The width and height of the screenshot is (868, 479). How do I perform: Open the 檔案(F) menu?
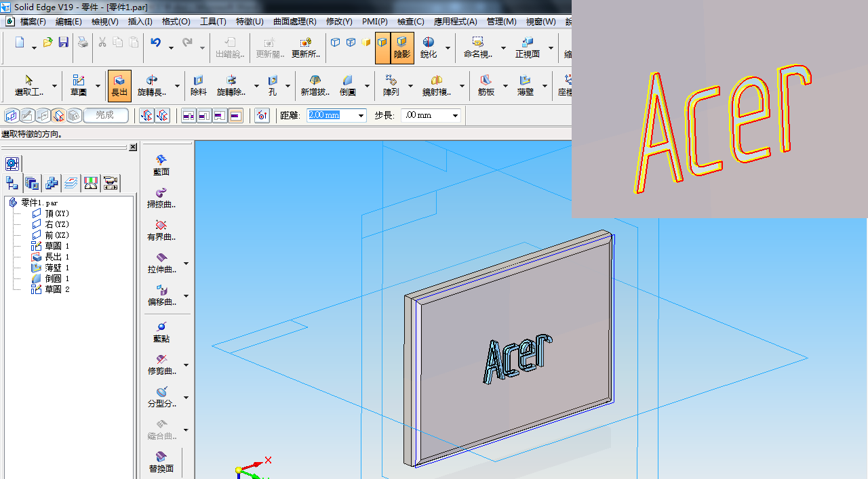point(33,22)
